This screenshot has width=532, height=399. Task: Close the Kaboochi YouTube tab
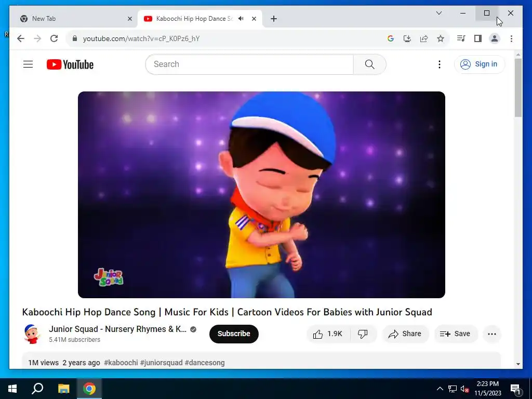[x=254, y=19]
